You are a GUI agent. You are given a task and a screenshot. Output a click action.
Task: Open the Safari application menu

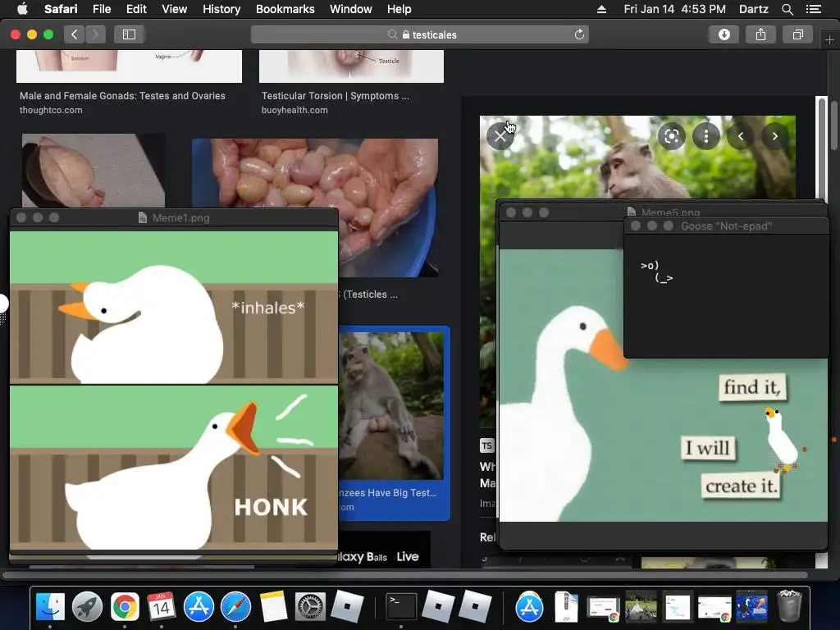pos(61,9)
